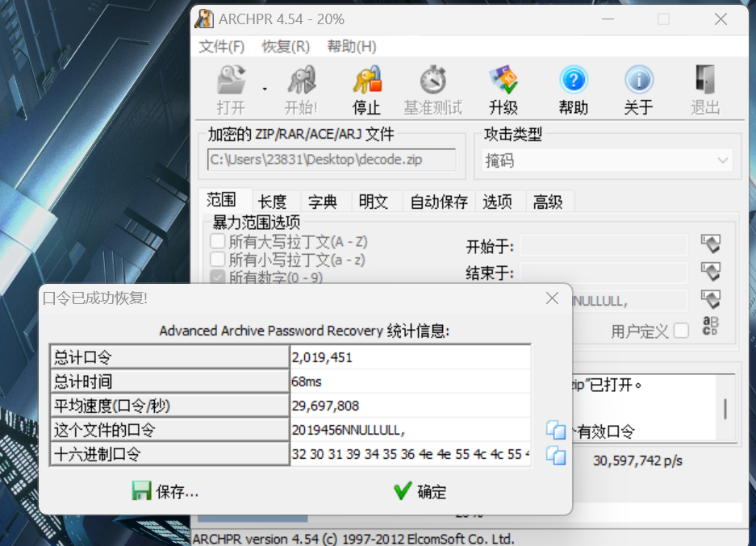Open the custom charset aBcD icon
Screen dimensions: 756x546
[x=711, y=326]
